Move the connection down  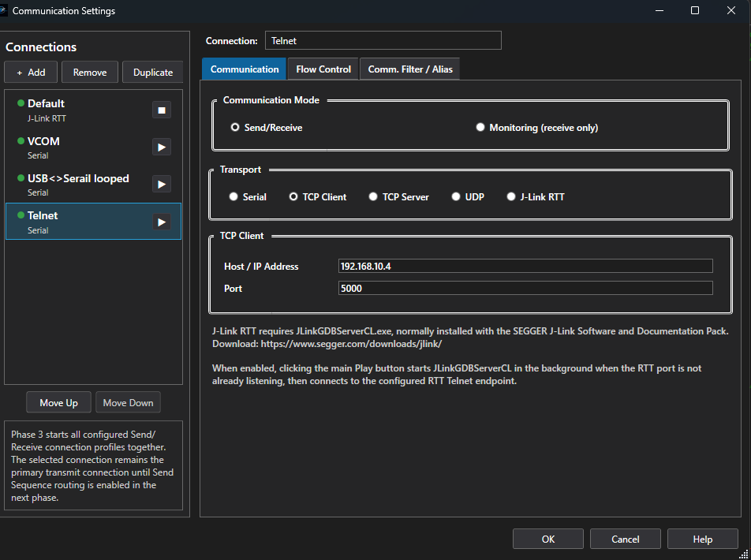click(128, 402)
